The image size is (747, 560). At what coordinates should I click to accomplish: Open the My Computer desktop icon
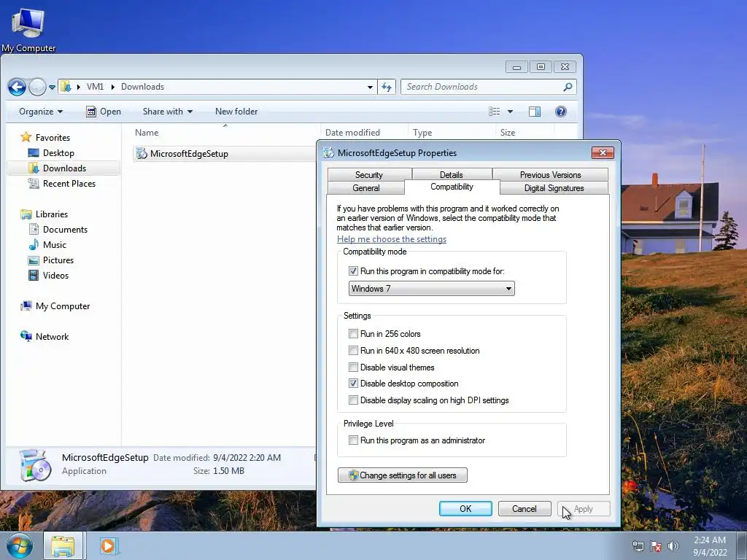coord(28,28)
